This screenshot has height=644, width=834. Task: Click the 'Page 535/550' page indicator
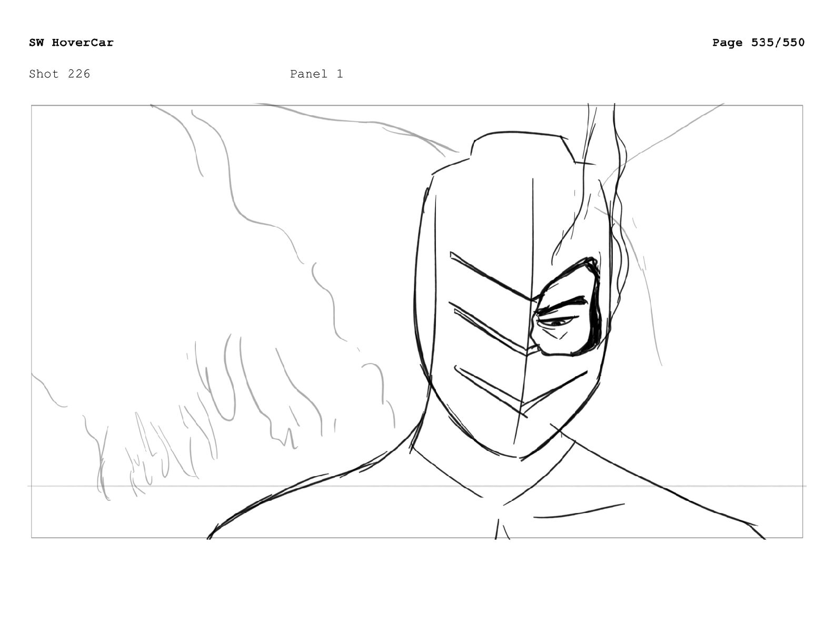coord(758,43)
